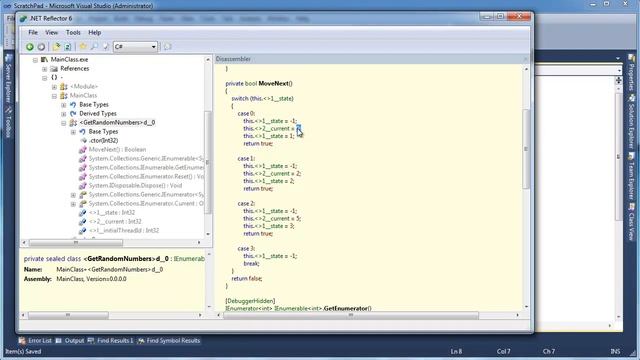Click 'Ln 8' in Visual Studio status bar
This screenshot has width=640, height=360.
point(456,351)
